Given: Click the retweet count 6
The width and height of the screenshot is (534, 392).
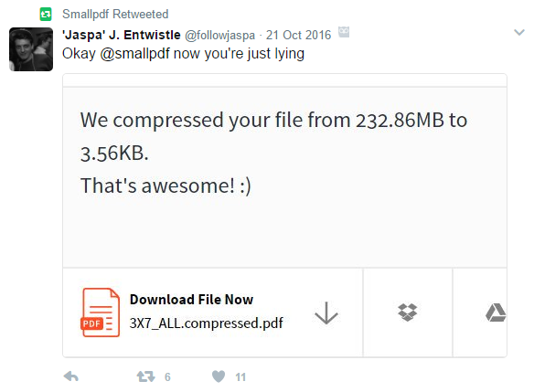Looking at the screenshot, I should [x=167, y=377].
